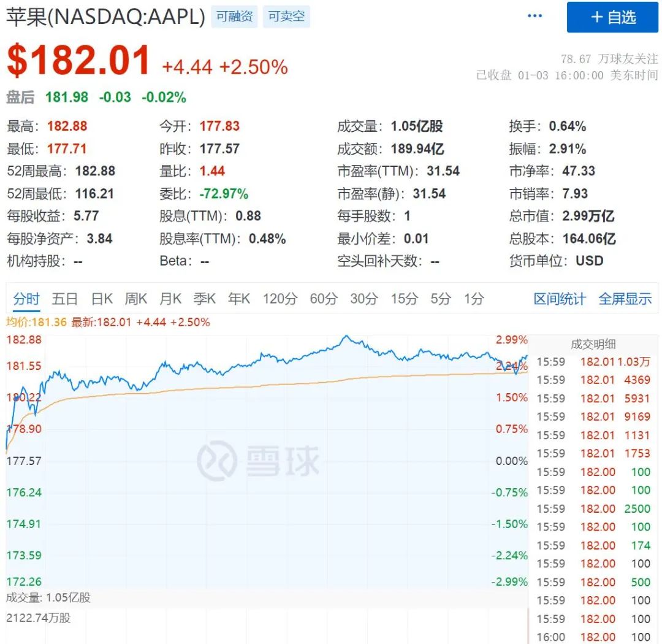Viewport: 662px width, 644px height.
Task: Click the 每股净资产 value 3.84
Action: click(x=100, y=239)
